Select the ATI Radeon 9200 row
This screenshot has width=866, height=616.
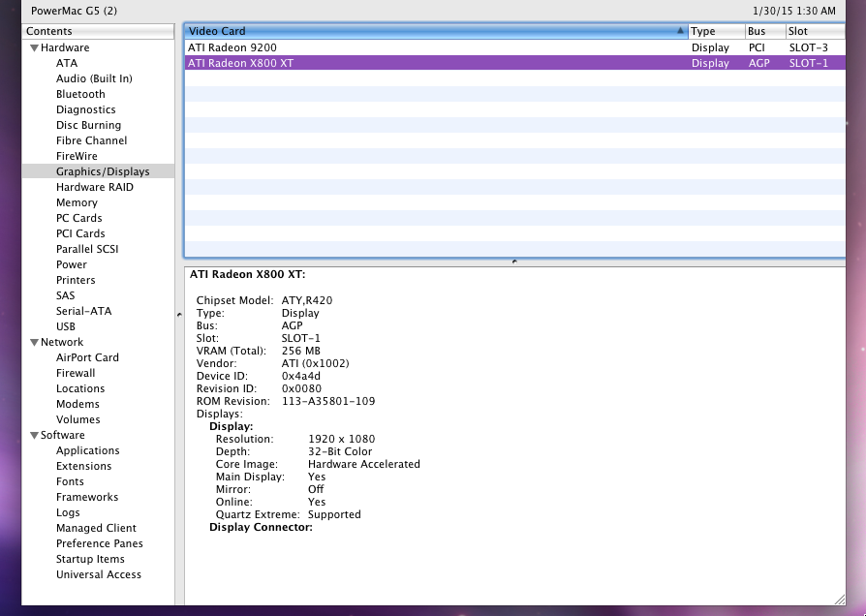(x=514, y=47)
